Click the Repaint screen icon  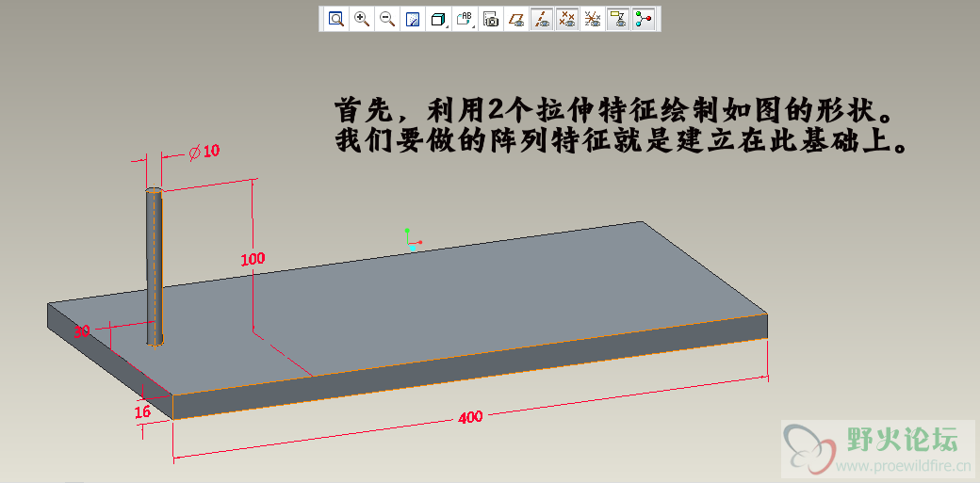[x=413, y=19]
